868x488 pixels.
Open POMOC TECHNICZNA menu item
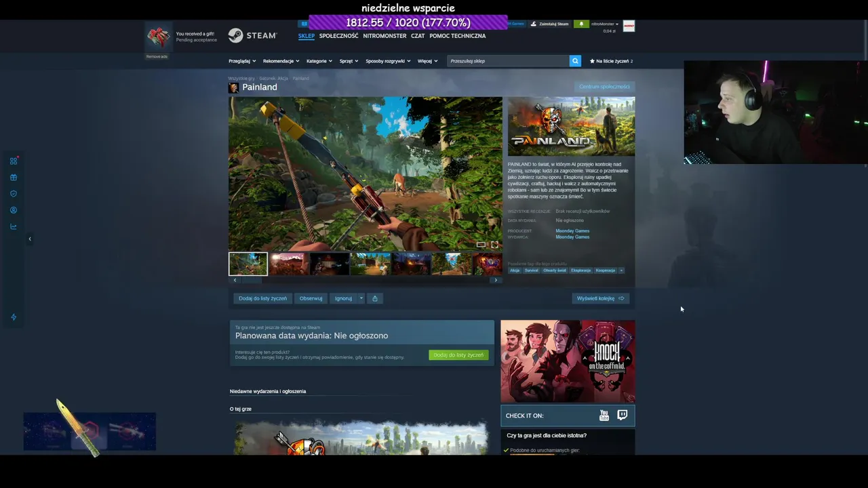458,36
